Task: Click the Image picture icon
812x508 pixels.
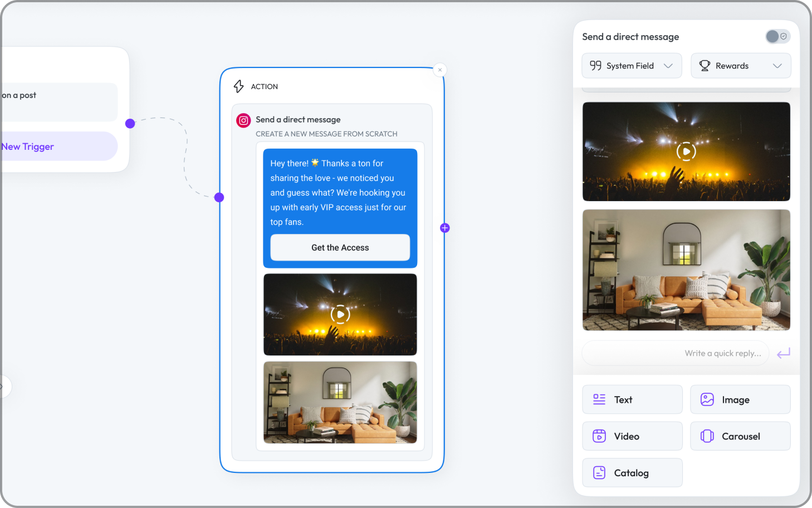Action: click(x=707, y=399)
